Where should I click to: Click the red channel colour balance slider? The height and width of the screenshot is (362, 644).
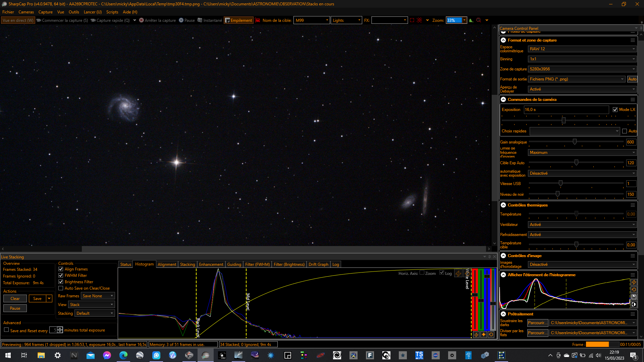click(x=475, y=299)
